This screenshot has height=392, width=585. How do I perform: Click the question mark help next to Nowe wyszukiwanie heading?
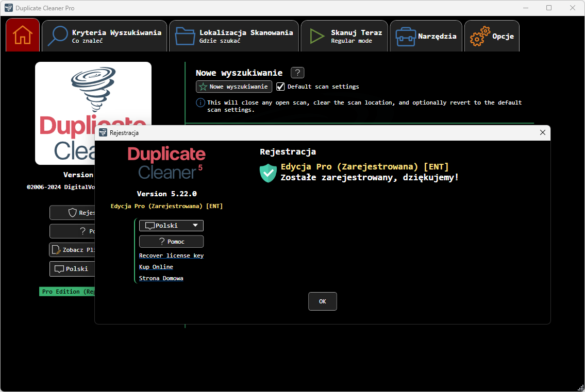point(297,73)
